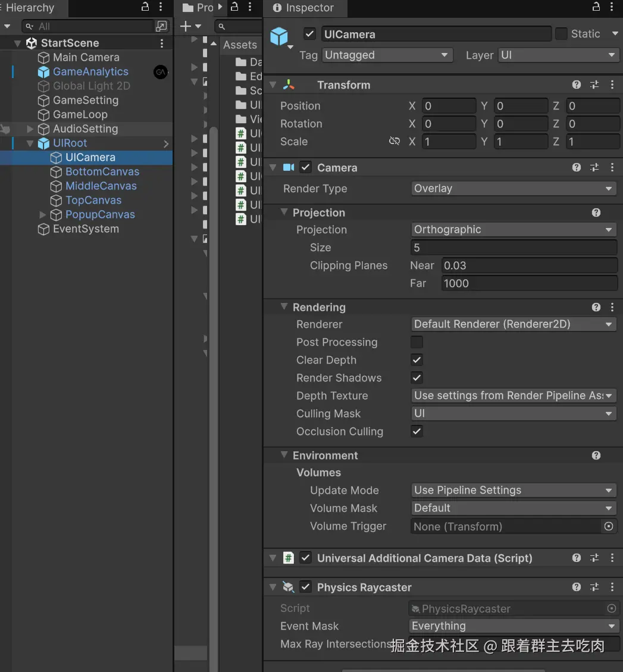The height and width of the screenshot is (672, 623).
Task: Uncheck the Clear Depth checkbox
Action: 417,360
